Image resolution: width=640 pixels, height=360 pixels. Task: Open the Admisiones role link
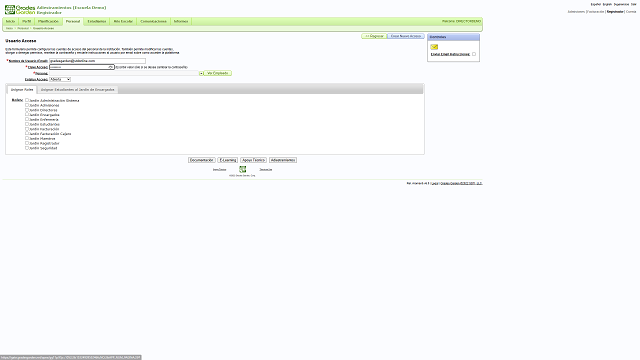point(576,11)
